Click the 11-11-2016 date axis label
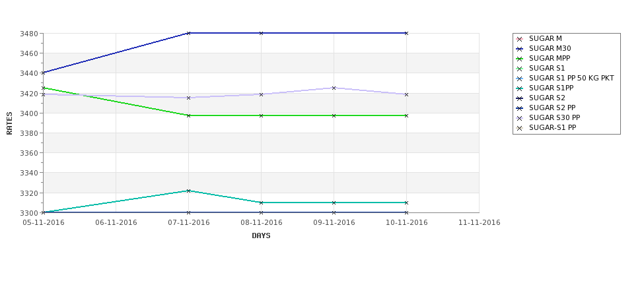 coord(479,223)
